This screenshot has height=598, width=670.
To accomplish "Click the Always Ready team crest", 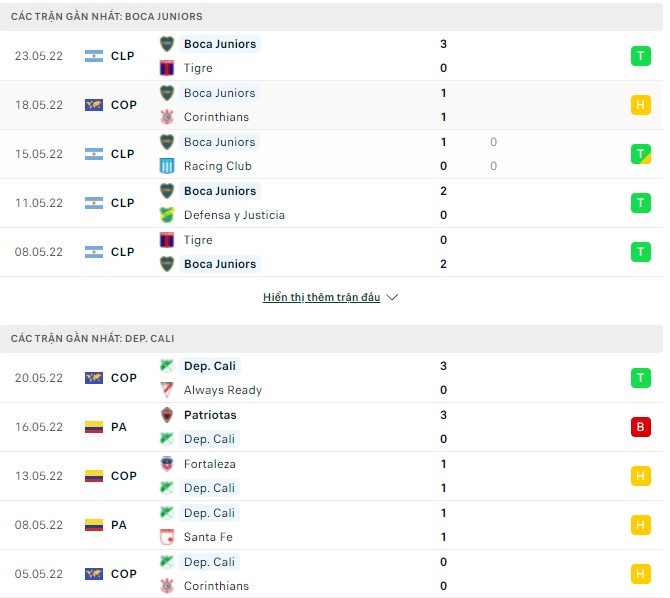I will [167, 390].
